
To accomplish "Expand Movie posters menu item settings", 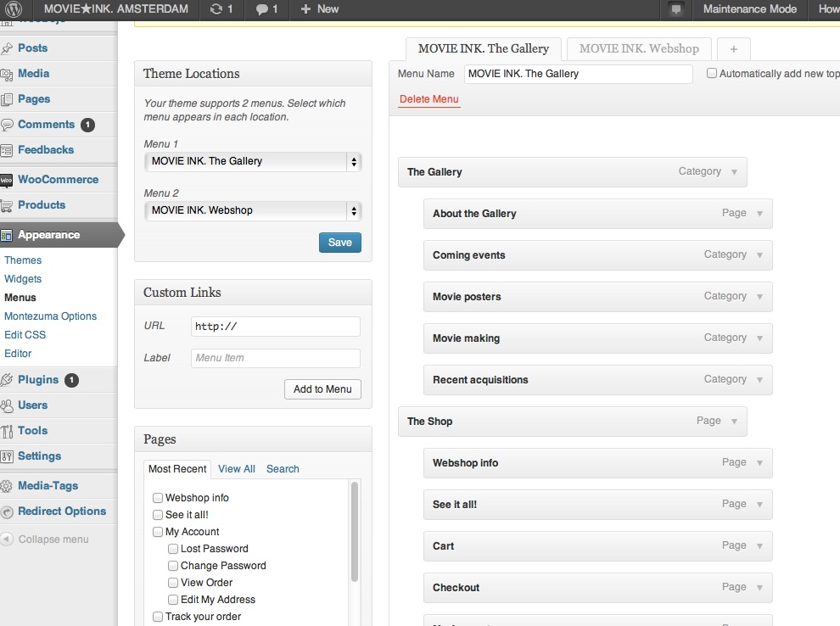I will coord(759,297).
